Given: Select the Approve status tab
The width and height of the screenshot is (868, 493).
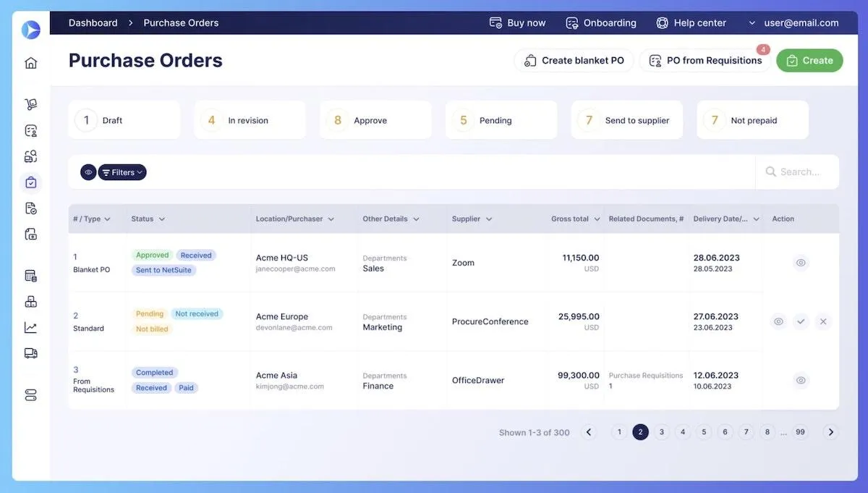Looking at the screenshot, I should (375, 120).
